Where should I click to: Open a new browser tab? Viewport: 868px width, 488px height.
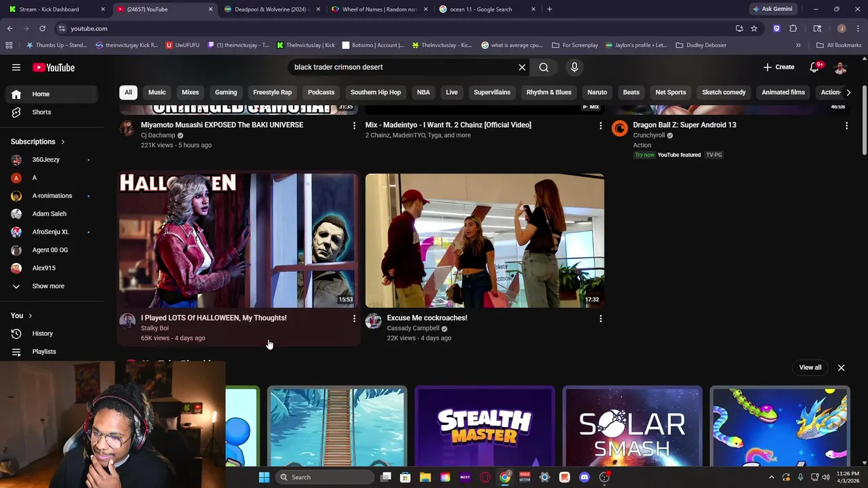549,9
